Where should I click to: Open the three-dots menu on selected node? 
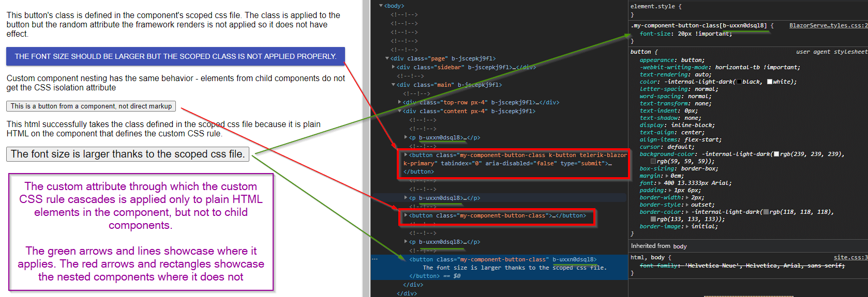tap(375, 259)
